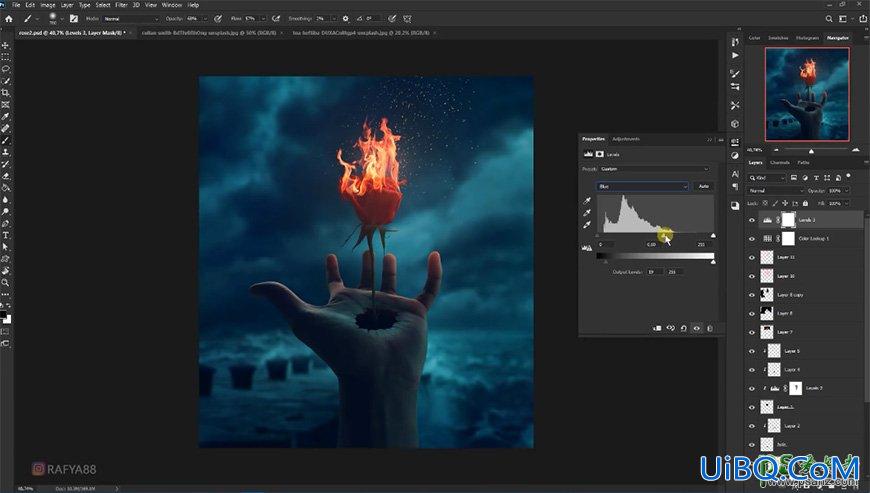Click the white input level slider
Image resolution: width=870 pixels, height=493 pixels.
(713, 236)
